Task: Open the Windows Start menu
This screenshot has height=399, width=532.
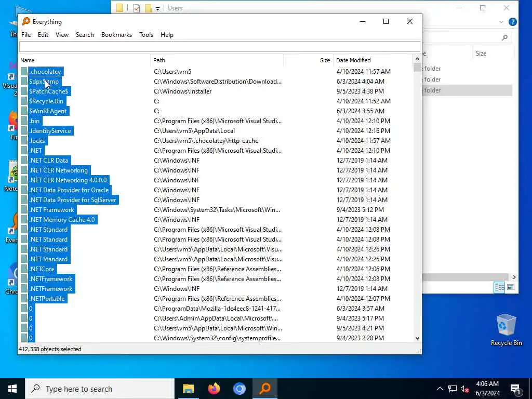Action: 12,389
